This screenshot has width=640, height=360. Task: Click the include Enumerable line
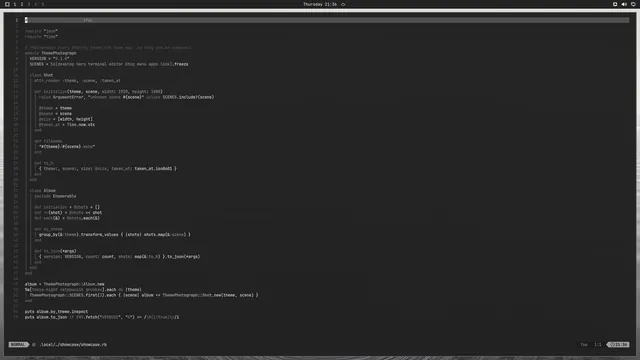coord(55,196)
